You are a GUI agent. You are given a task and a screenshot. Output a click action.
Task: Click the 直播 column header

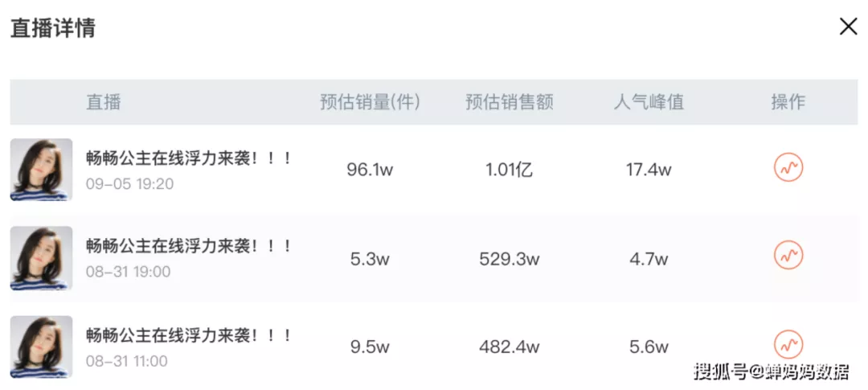(104, 102)
